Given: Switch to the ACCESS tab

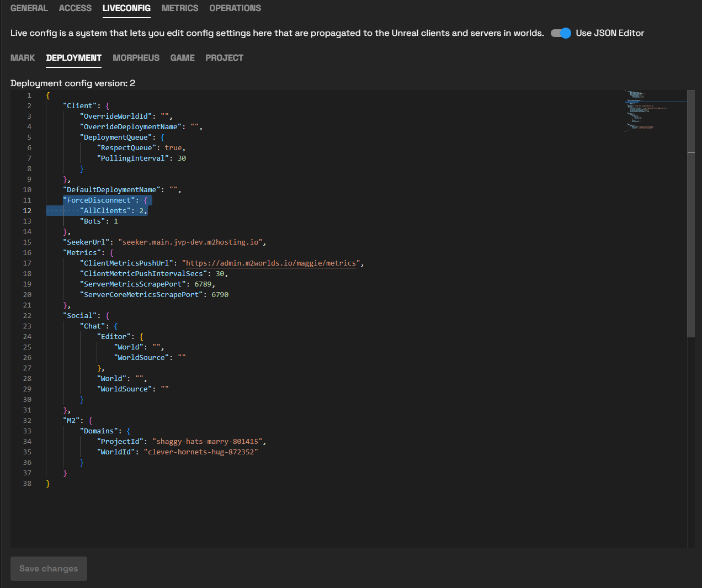Looking at the screenshot, I should (75, 8).
